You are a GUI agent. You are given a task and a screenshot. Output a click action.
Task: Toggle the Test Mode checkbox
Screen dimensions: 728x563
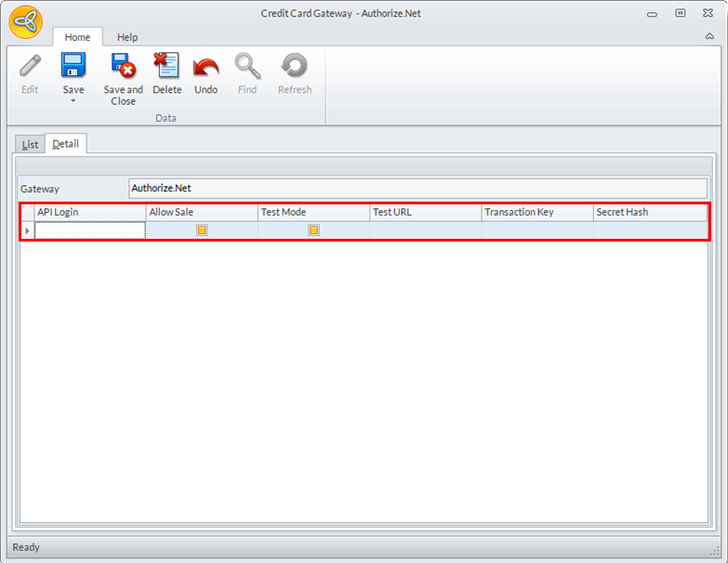point(314,230)
